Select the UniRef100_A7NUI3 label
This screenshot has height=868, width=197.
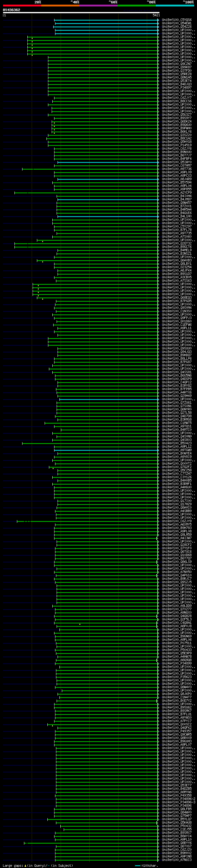(x=176, y=860)
